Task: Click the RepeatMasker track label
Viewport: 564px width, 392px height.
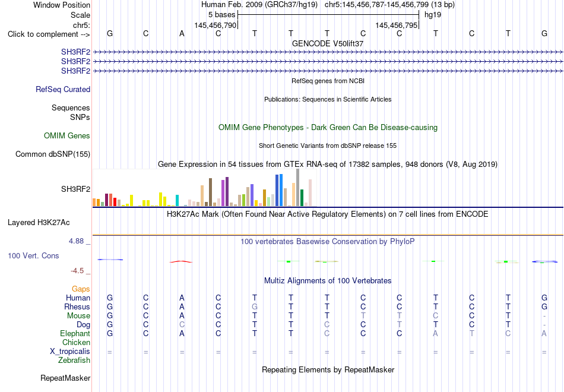Action: [65, 378]
